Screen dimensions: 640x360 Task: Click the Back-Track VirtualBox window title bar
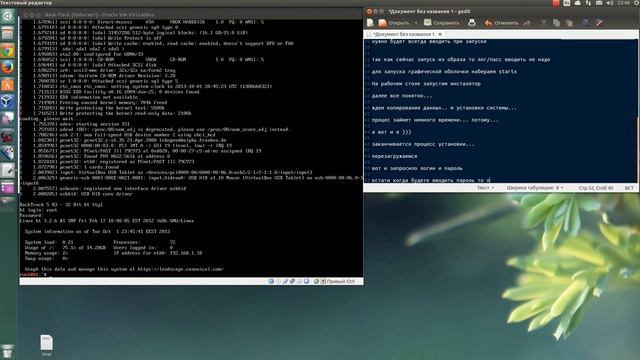point(191,15)
